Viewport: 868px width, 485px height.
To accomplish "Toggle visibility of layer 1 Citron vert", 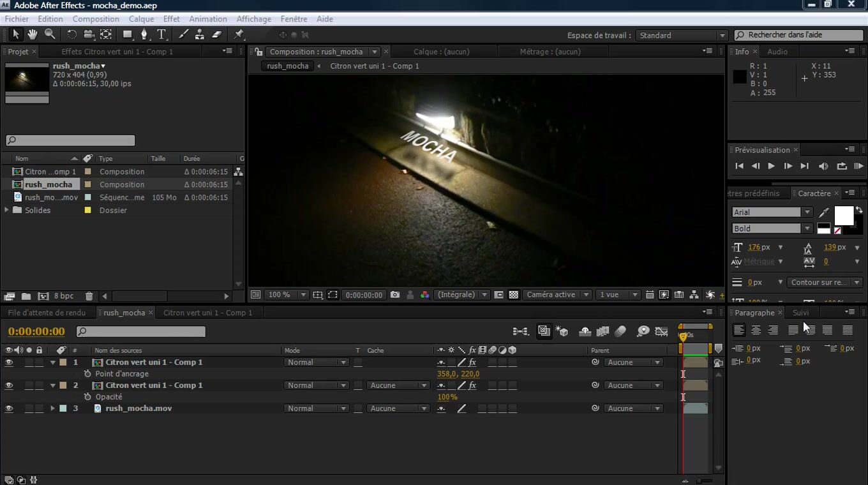I will tap(9, 362).
